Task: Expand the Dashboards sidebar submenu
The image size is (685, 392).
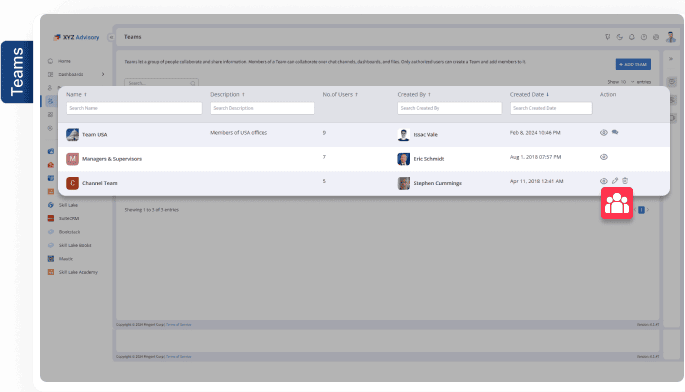Action: pyautogui.click(x=103, y=74)
